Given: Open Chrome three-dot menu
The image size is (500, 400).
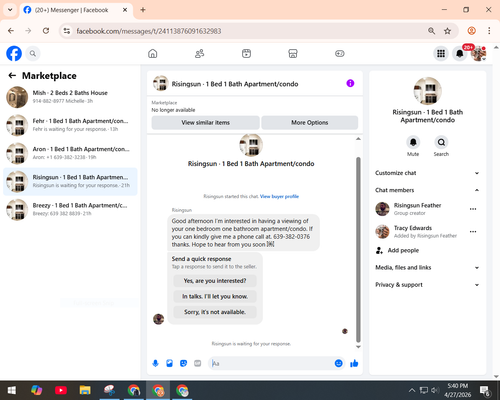Looking at the screenshot, I should pos(489,31).
